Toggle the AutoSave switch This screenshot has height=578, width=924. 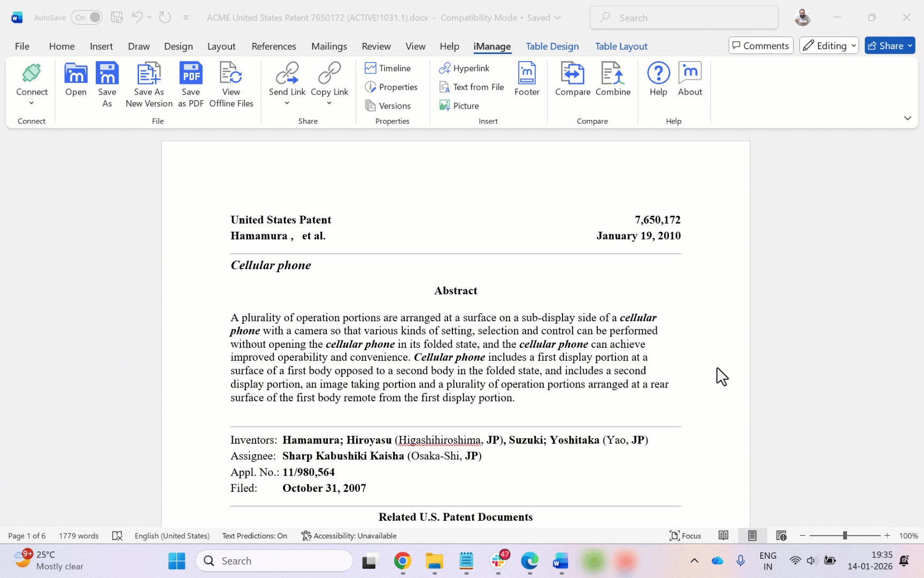click(x=87, y=18)
